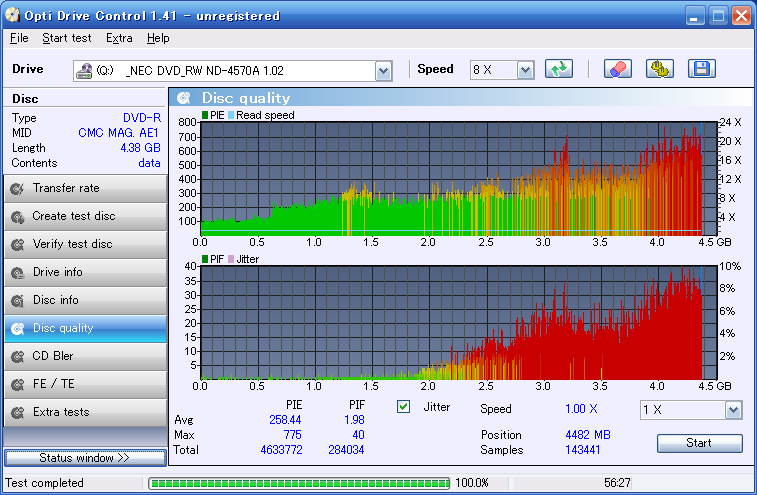Switch to the Disc info tab
The width and height of the screenshot is (757, 495).
click(85, 300)
